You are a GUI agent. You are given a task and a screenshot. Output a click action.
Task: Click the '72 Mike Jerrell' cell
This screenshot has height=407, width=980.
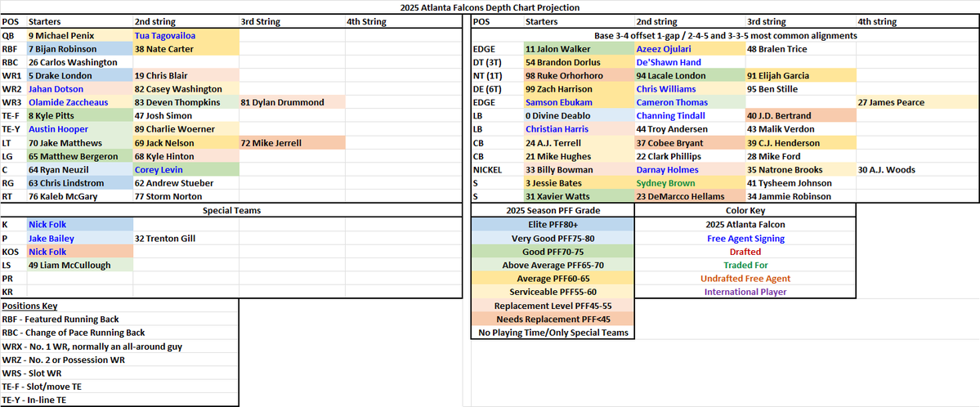(x=292, y=142)
